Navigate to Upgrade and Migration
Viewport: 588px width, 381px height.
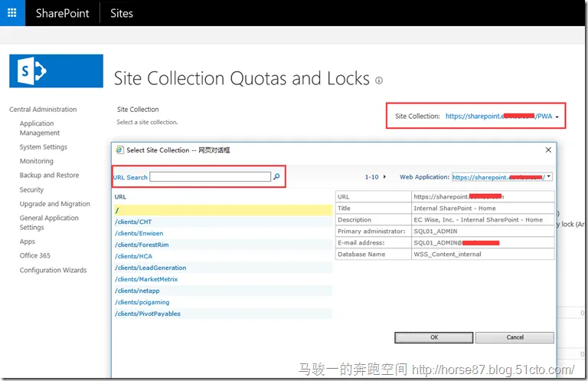coord(54,204)
